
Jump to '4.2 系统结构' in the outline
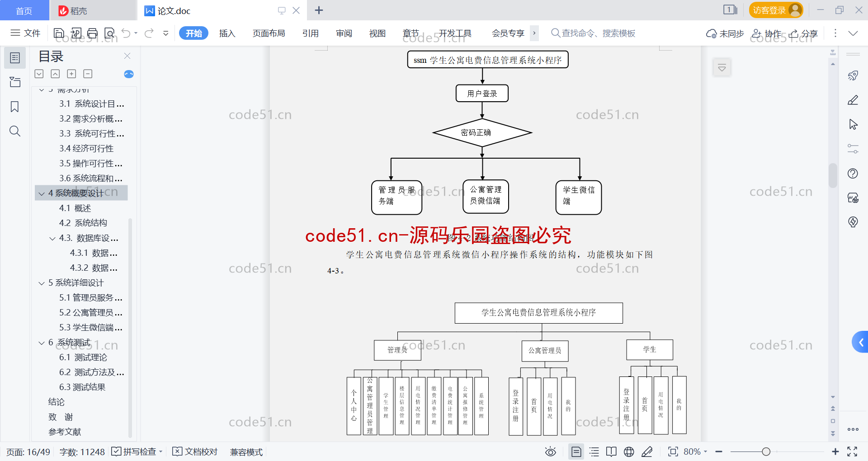(83, 223)
